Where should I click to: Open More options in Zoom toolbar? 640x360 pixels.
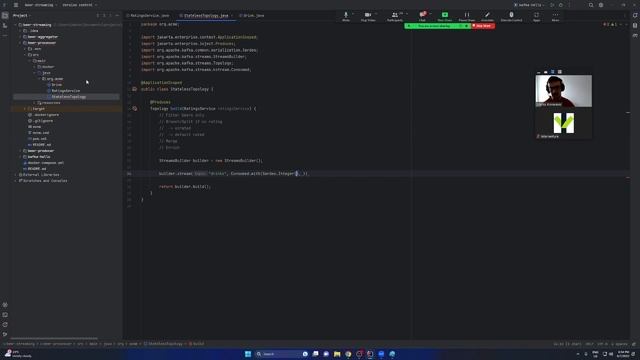pyautogui.click(x=556, y=16)
